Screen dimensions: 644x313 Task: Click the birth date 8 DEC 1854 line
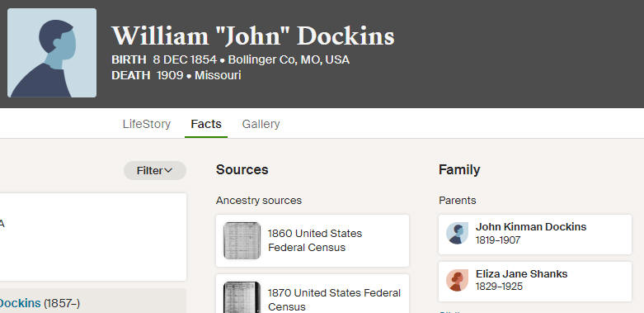point(230,60)
